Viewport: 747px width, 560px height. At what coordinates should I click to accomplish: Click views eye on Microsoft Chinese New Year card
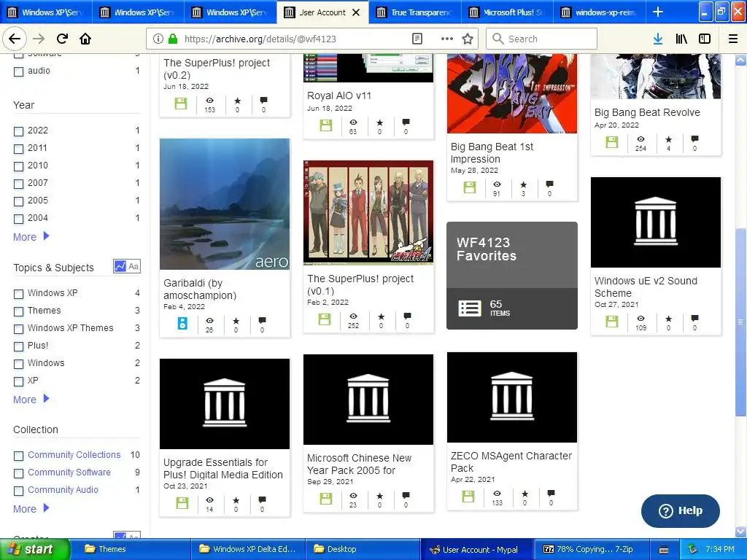click(x=353, y=496)
